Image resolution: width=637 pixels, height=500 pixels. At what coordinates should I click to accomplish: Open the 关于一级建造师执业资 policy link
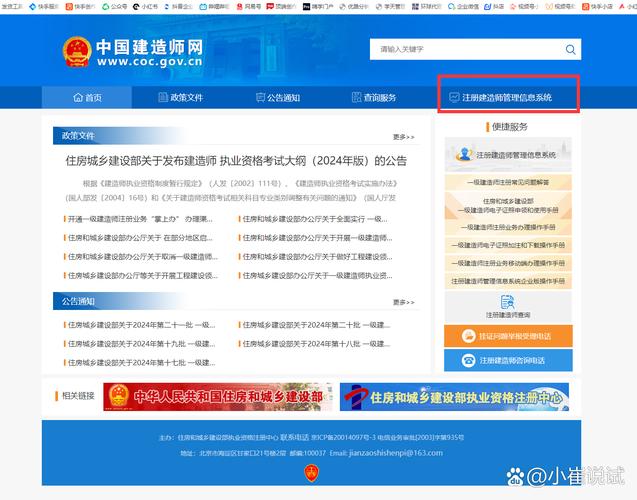pos(315,275)
